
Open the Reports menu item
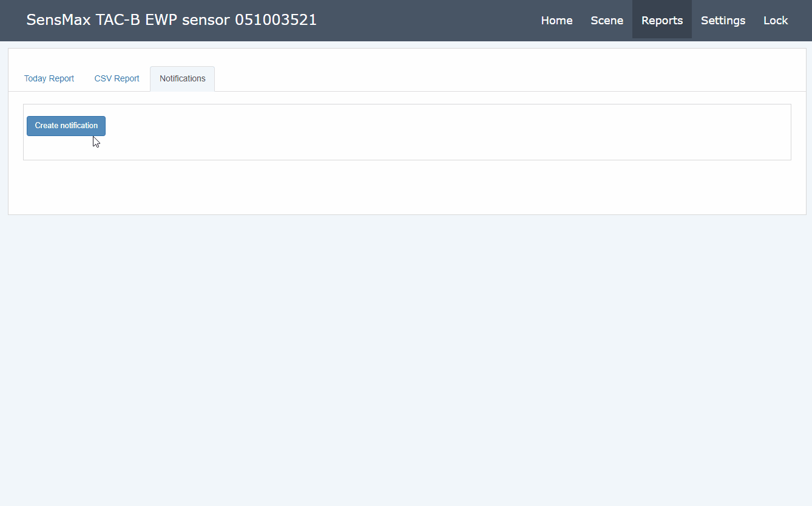(x=662, y=20)
